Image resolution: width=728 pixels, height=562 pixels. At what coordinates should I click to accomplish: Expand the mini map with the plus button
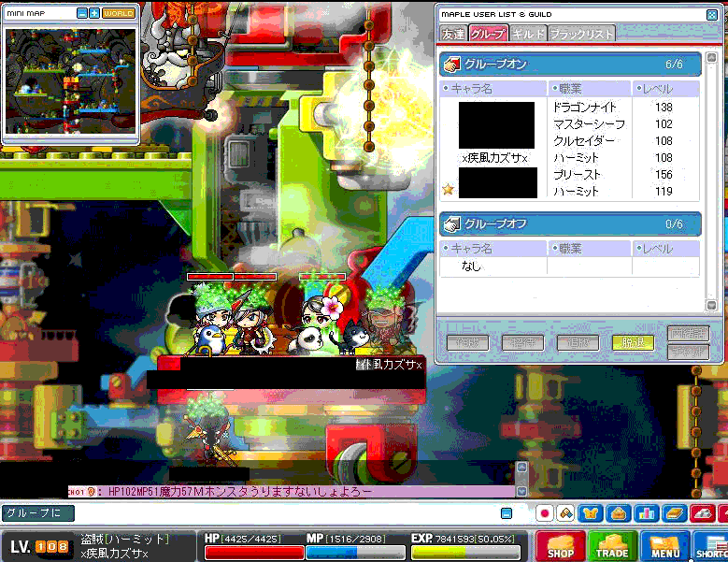click(94, 13)
